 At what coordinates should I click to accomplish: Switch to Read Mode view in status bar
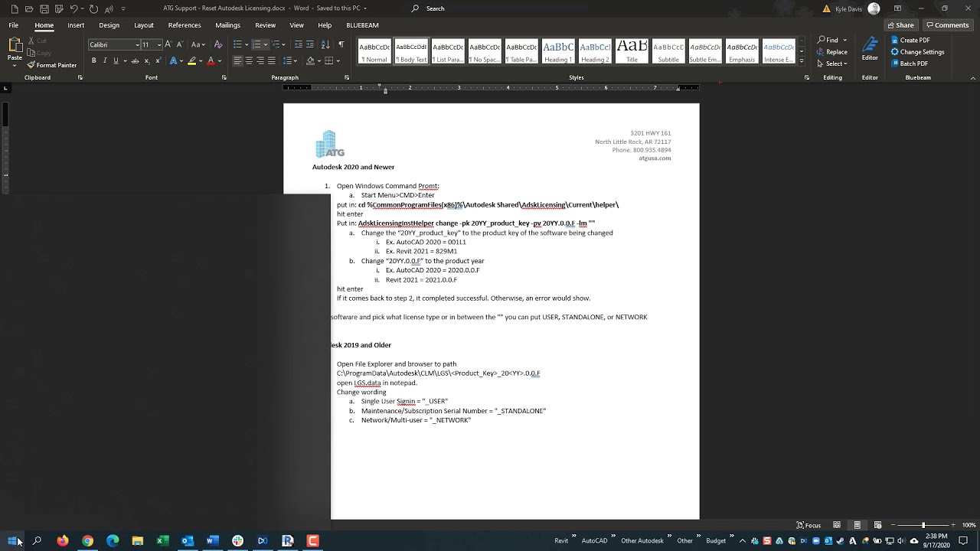tap(837, 525)
